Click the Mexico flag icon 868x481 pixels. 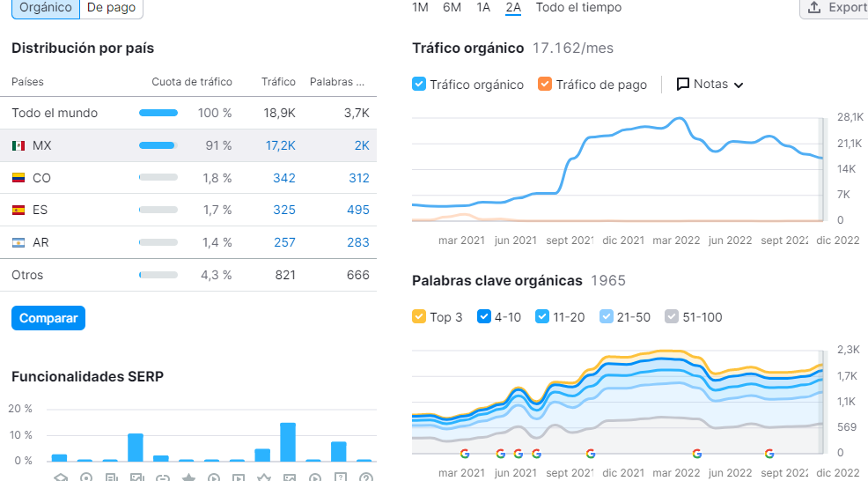tap(18, 145)
